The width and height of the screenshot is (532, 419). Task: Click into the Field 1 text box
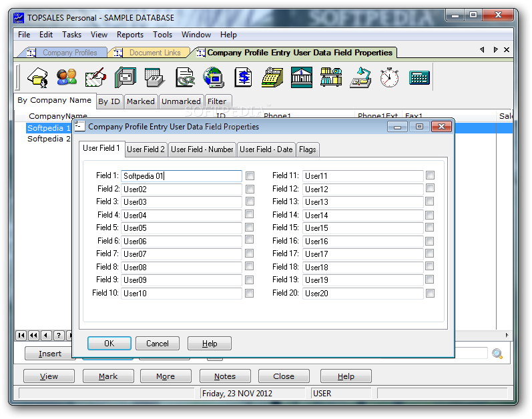(182, 176)
